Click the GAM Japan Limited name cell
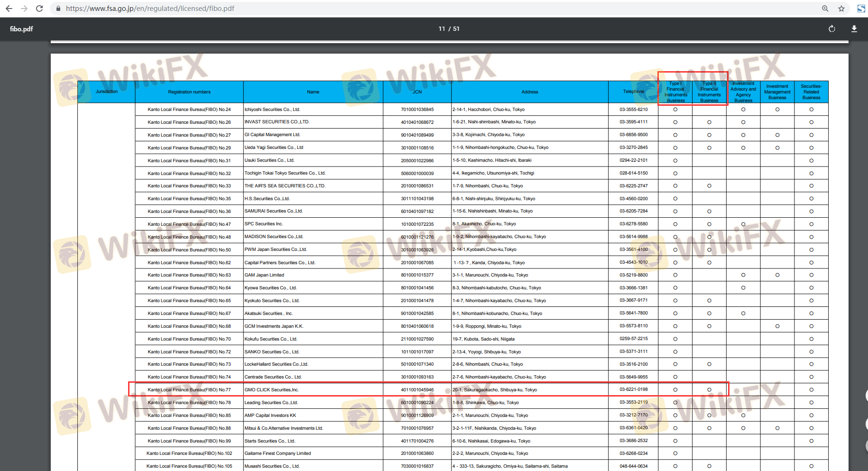This screenshot has width=868, height=471. [264, 275]
